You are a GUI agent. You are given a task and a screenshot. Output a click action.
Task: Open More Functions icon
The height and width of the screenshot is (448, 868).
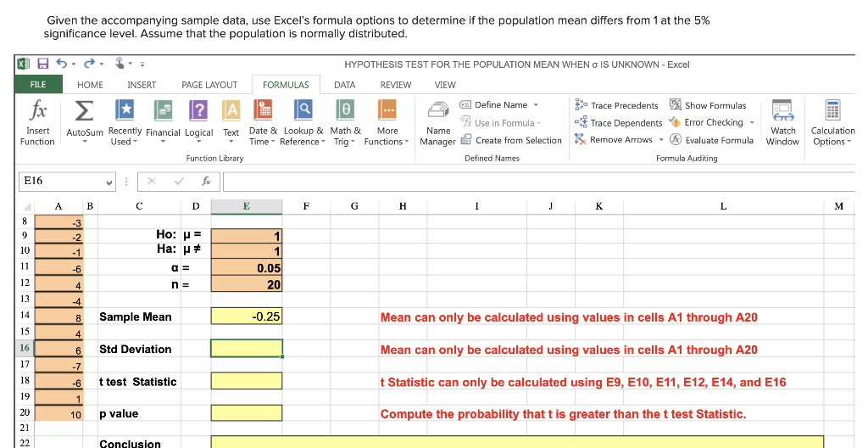[387, 109]
